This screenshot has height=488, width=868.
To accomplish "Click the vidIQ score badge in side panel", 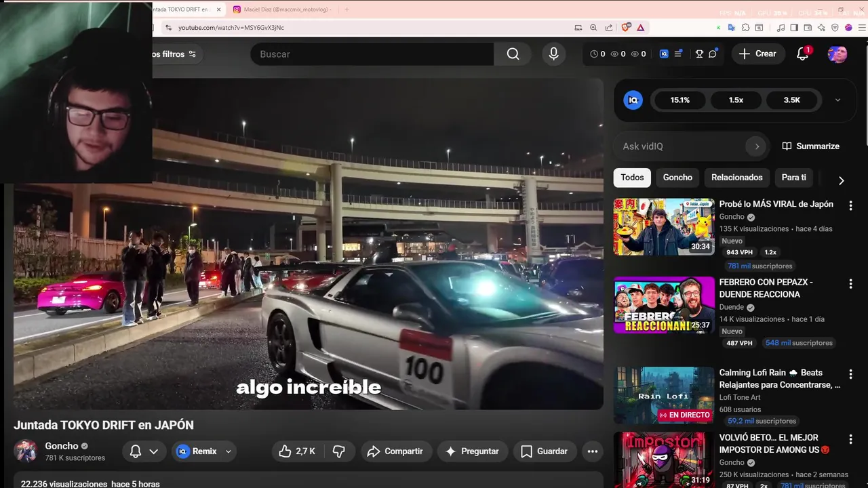I will click(x=633, y=100).
